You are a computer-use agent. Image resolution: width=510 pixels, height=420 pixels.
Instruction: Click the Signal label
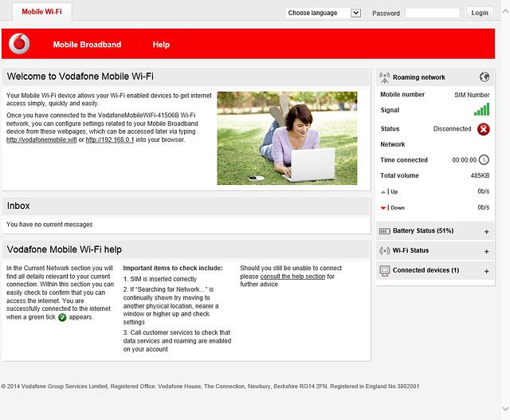(x=390, y=110)
